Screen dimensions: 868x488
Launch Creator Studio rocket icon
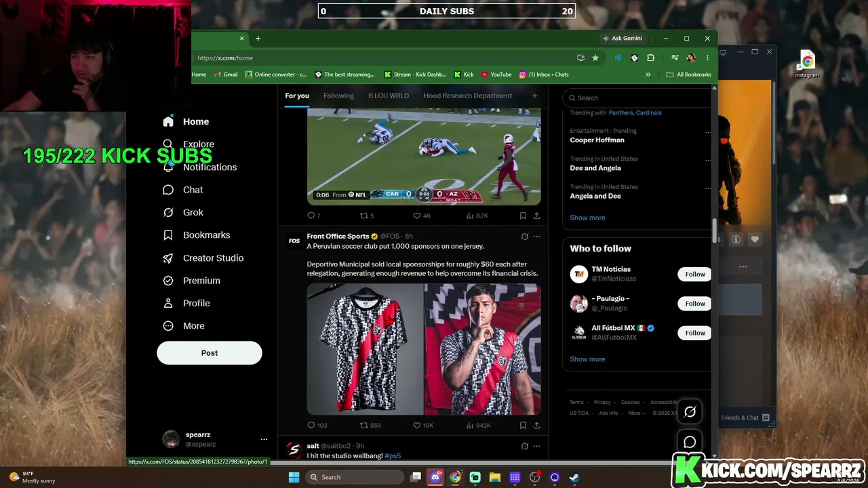168,258
